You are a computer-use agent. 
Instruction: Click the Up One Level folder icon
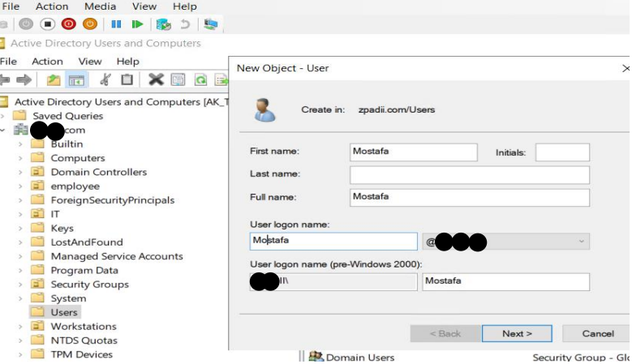pyautogui.click(x=54, y=79)
